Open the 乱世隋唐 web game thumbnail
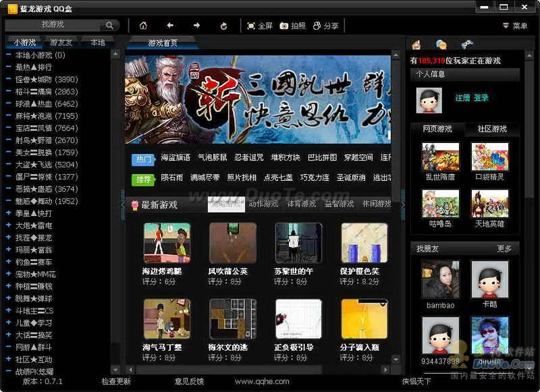The height and width of the screenshot is (392, 540). [441, 157]
